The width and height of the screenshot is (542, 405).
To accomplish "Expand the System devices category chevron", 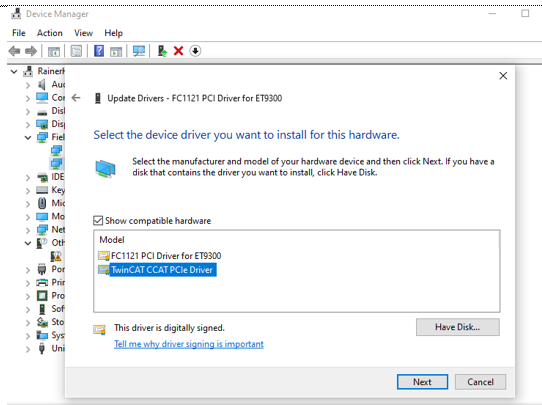I will tap(28, 336).
